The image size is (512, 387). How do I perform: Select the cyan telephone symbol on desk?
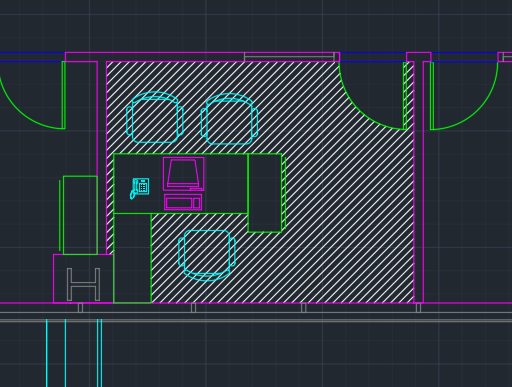click(140, 188)
